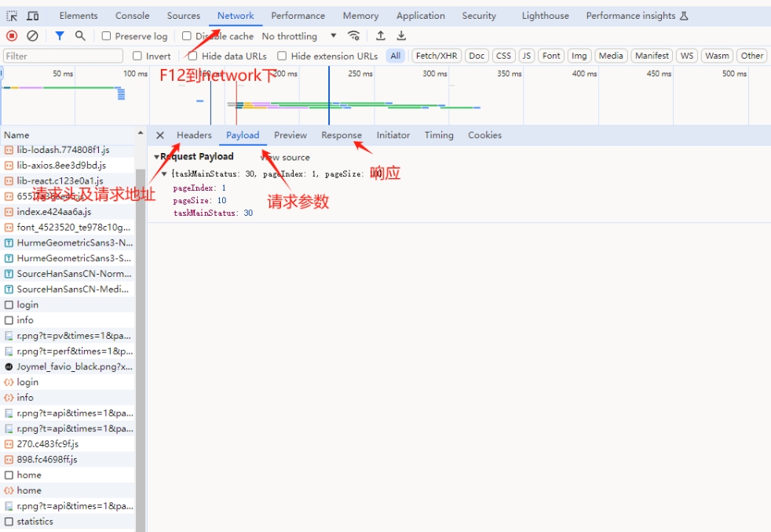Enable the Preserve log checkbox
The height and width of the screenshot is (532, 771).
tap(106, 36)
